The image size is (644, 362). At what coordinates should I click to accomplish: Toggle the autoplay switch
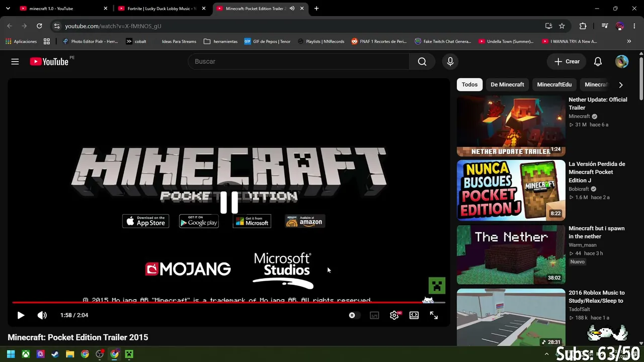coord(354,315)
